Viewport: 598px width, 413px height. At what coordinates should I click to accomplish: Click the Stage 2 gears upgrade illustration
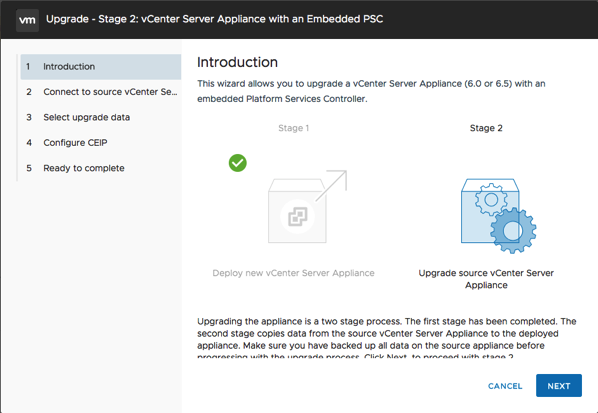(x=498, y=216)
